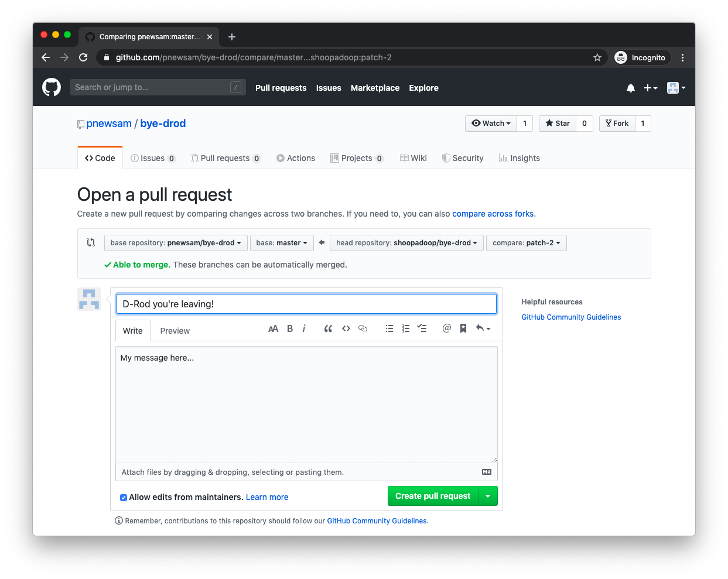Click the header text size icon
The height and width of the screenshot is (579, 728).
point(273,328)
